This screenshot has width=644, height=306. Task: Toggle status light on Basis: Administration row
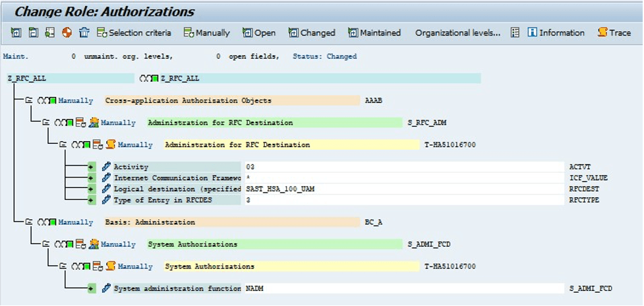[47, 222]
